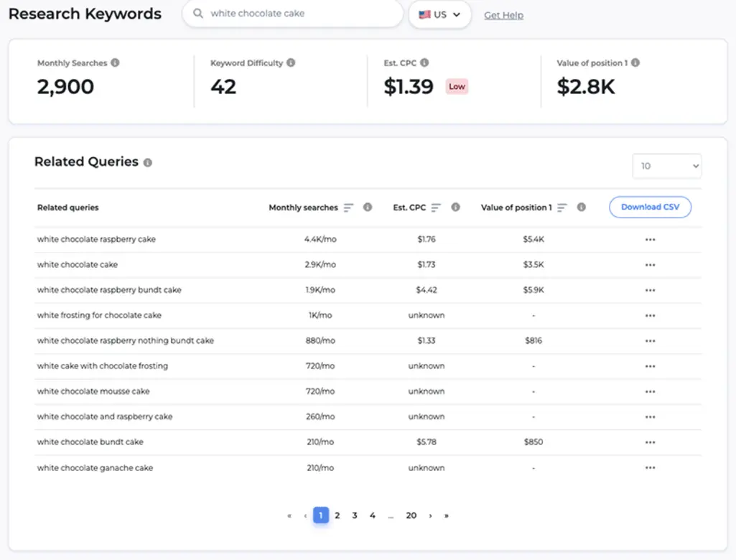Open options menu for white chocolate raspberry cake
Image resolution: width=736 pixels, height=560 pixels.
click(650, 239)
